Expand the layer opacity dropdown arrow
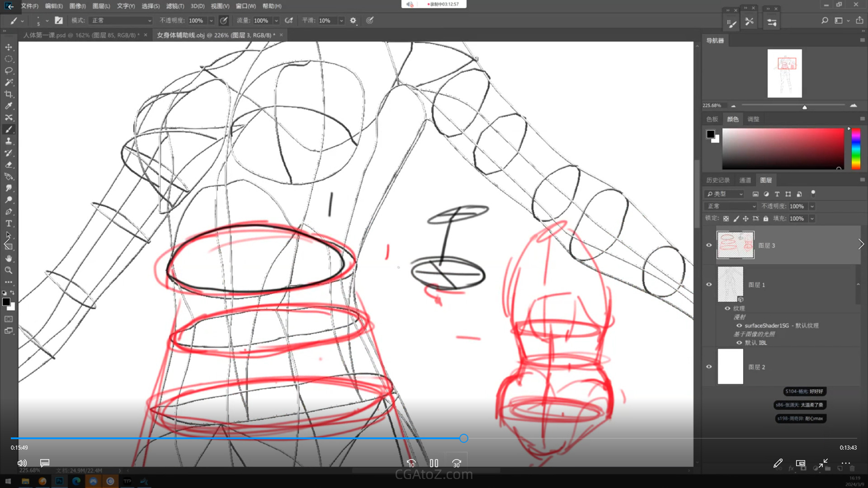This screenshot has height=488, width=868. tap(812, 206)
